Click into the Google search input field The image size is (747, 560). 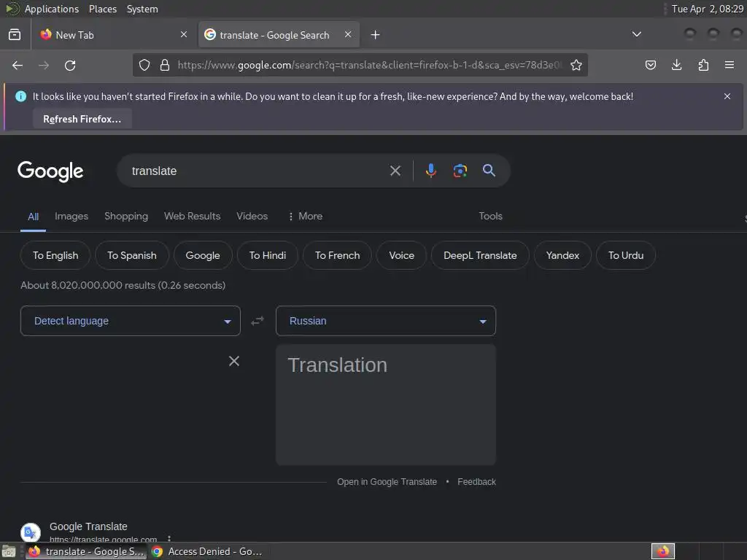[258, 171]
